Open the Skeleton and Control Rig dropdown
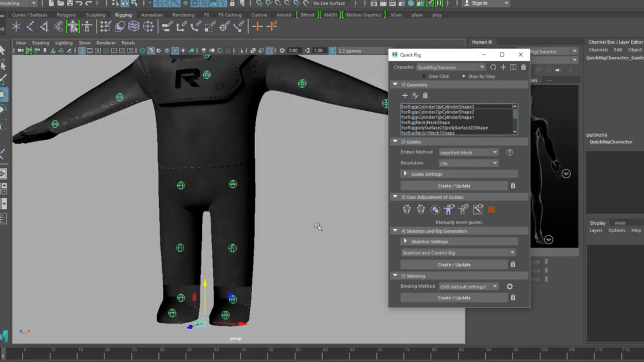This screenshot has height=362, width=644. [458, 253]
